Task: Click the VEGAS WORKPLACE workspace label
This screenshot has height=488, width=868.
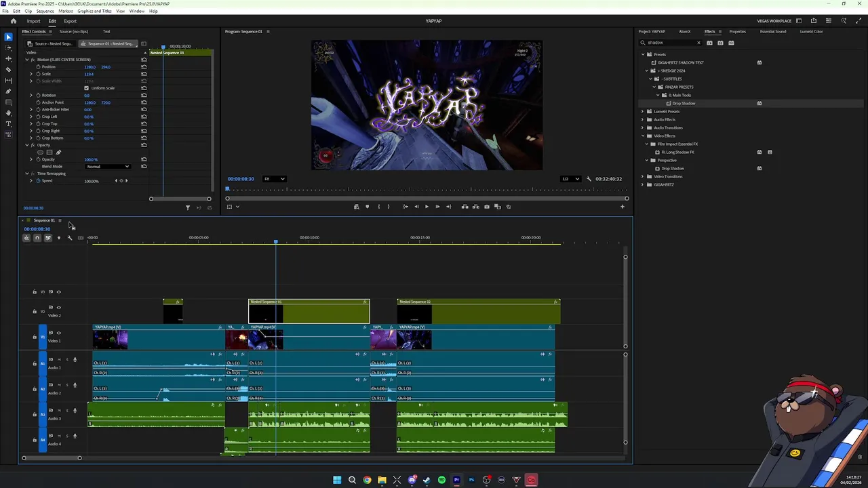Action: coord(774,21)
